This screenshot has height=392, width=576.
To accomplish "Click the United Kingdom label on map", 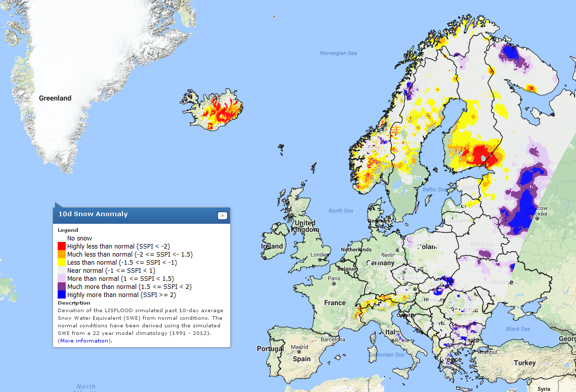I will tap(305, 226).
